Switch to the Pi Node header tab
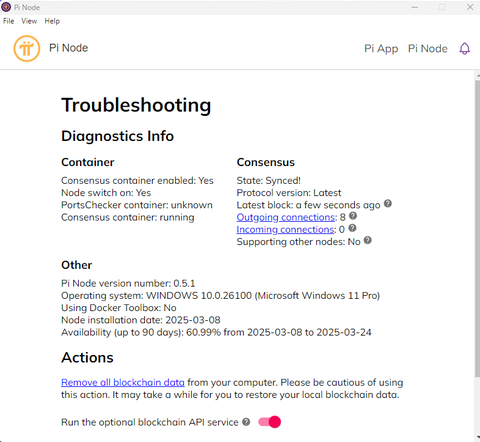The width and height of the screenshot is (480, 442). tap(428, 49)
